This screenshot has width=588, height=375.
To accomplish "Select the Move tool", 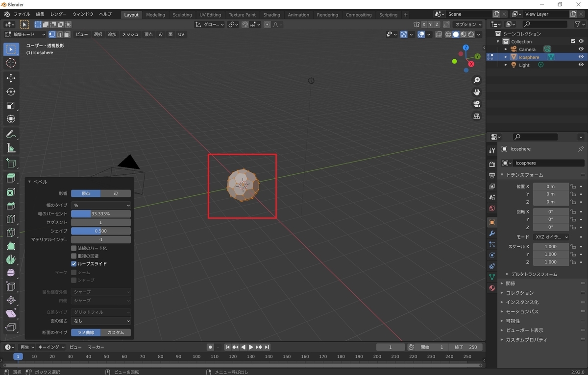I will tap(11, 78).
